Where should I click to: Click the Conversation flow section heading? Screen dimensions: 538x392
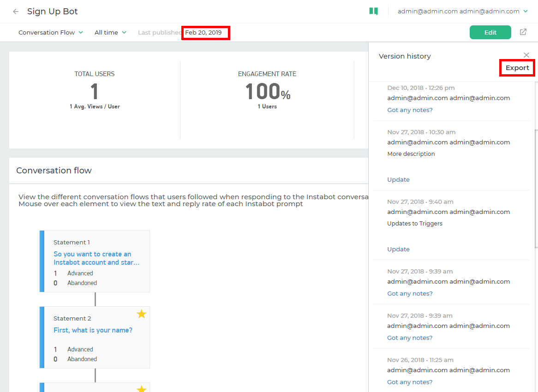tap(54, 171)
